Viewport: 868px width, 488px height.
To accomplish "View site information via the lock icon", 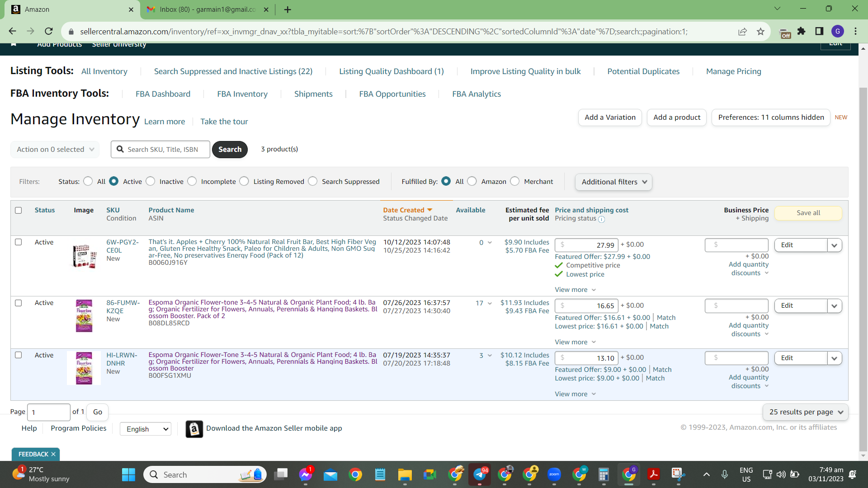I will click(x=71, y=32).
